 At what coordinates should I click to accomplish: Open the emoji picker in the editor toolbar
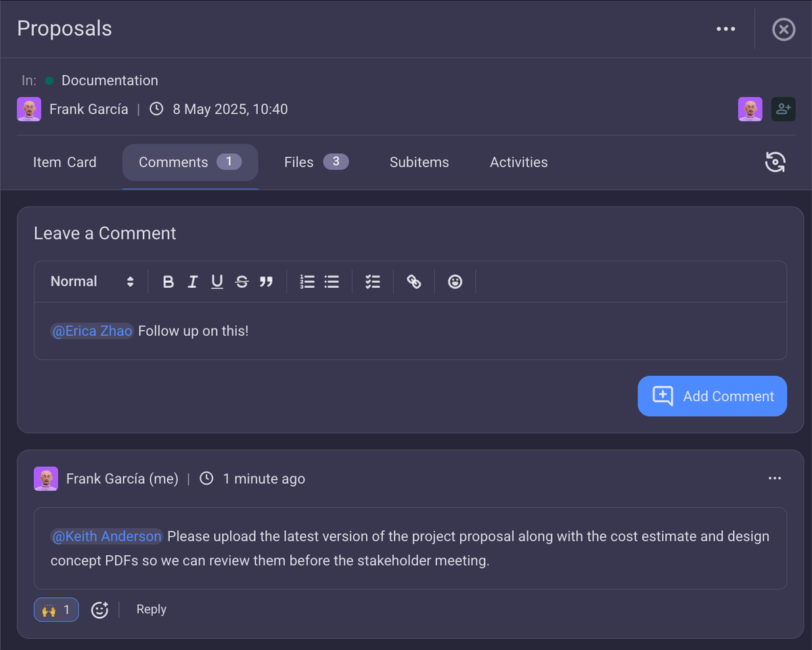pyautogui.click(x=455, y=281)
